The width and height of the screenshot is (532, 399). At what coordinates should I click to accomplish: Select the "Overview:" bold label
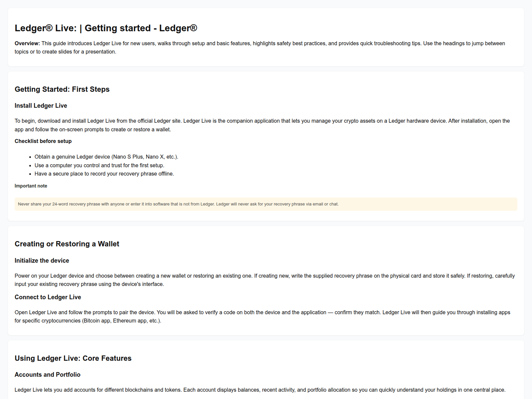point(27,43)
